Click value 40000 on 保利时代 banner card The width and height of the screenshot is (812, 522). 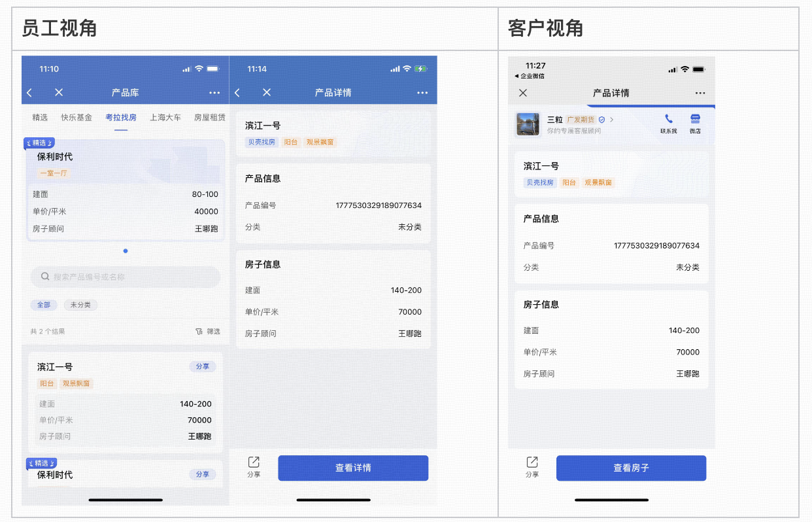point(207,211)
